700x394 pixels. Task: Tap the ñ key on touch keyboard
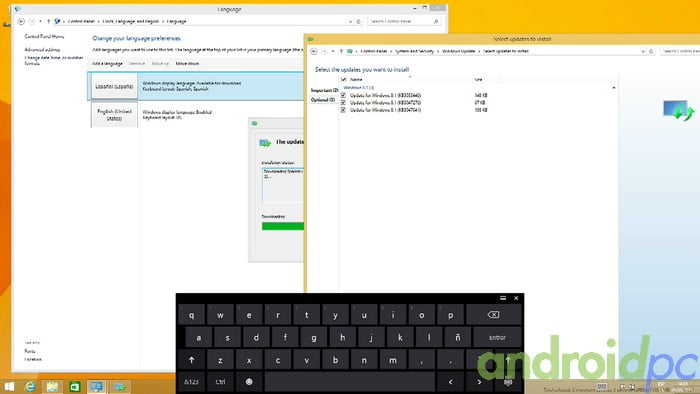458,337
